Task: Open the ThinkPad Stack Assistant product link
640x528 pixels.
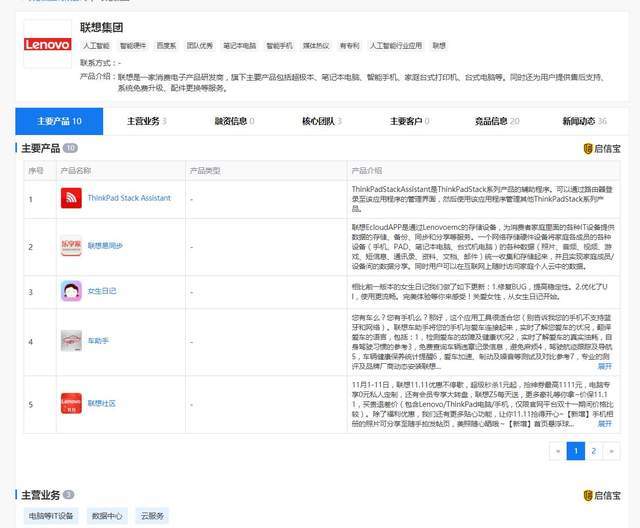Action: tap(129, 198)
